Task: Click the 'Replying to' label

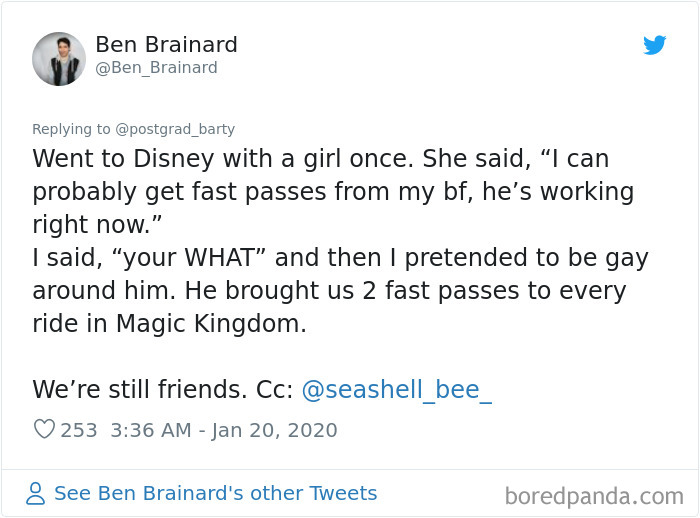Action: pos(71,129)
